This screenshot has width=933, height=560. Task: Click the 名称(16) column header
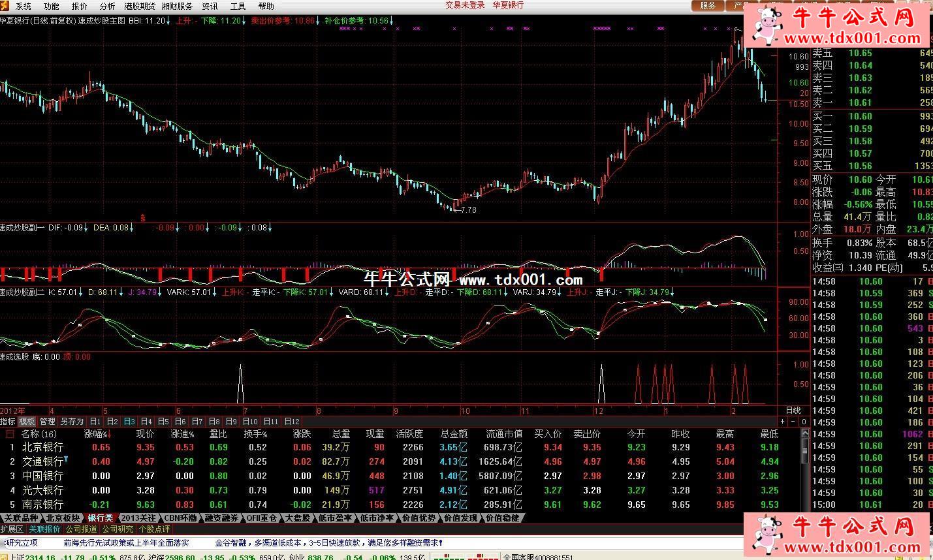point(39,433)
